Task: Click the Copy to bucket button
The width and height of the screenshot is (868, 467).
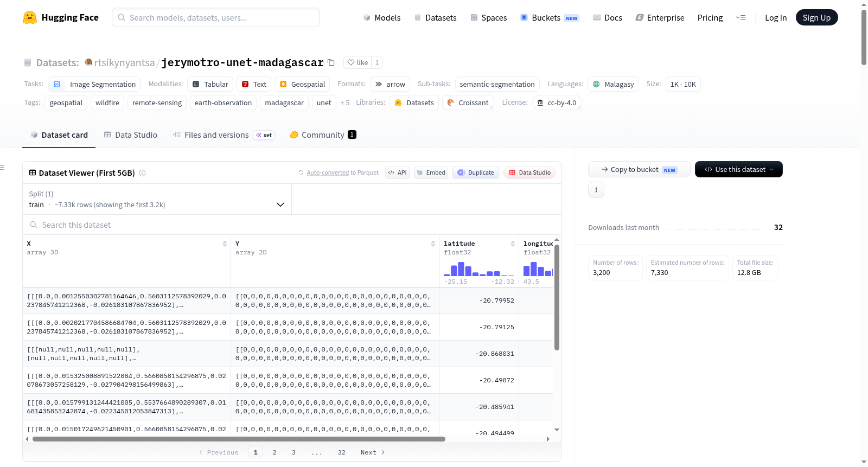Action: 639,169
